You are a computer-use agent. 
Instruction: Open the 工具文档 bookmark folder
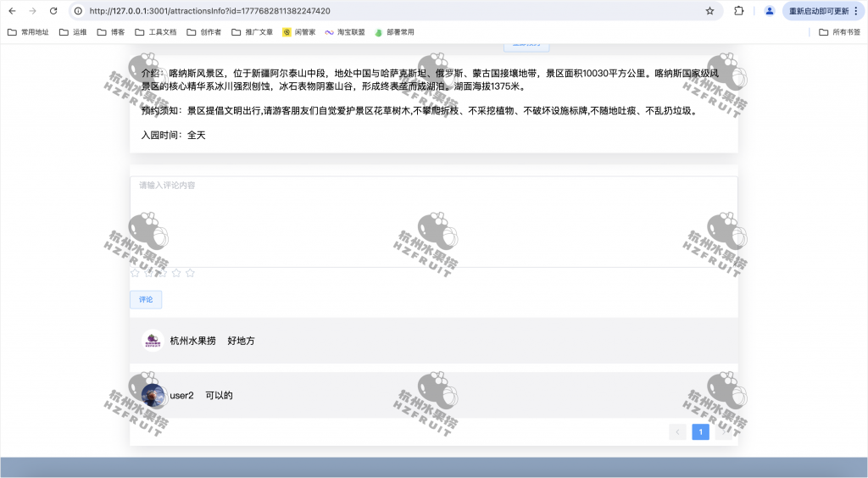tap(156, 32)
